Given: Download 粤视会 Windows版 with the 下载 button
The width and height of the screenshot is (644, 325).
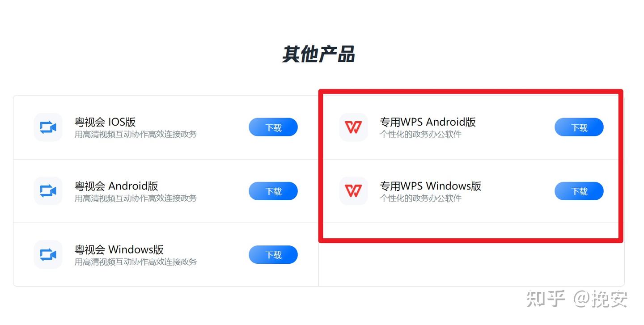Looking at the screenshot, I should click(x=273, y=255).
